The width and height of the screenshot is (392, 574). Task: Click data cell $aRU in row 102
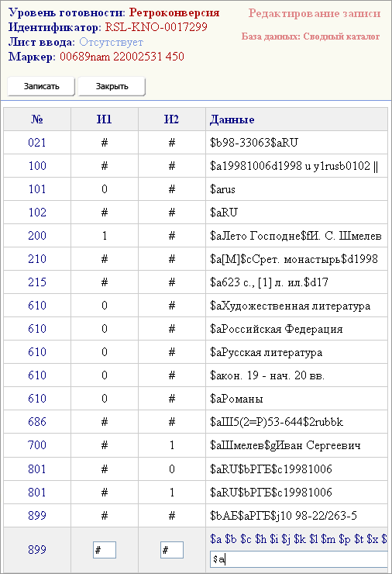pos(297,212)
